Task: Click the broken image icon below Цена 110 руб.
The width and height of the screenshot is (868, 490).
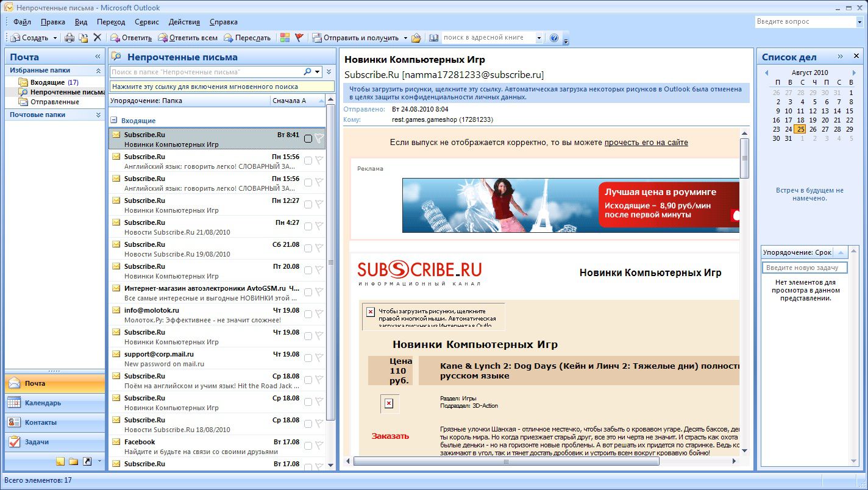Action: pyautogui.click(x=389, y=403)
